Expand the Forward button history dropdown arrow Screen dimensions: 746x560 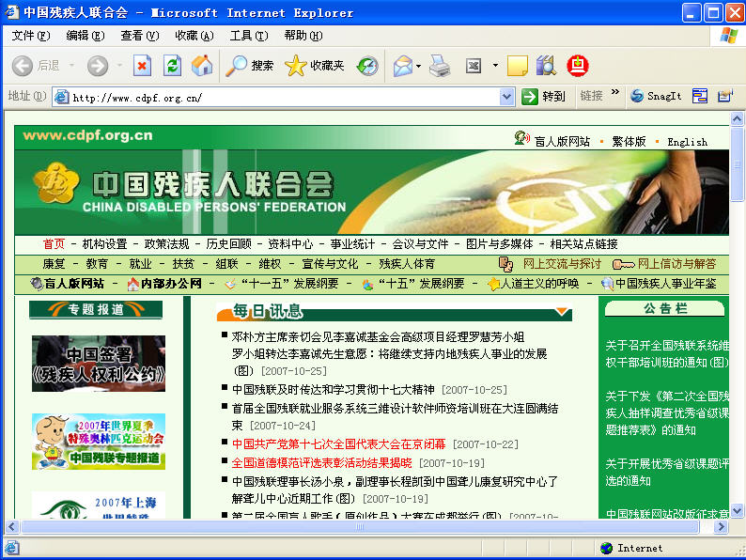point(119,66)
